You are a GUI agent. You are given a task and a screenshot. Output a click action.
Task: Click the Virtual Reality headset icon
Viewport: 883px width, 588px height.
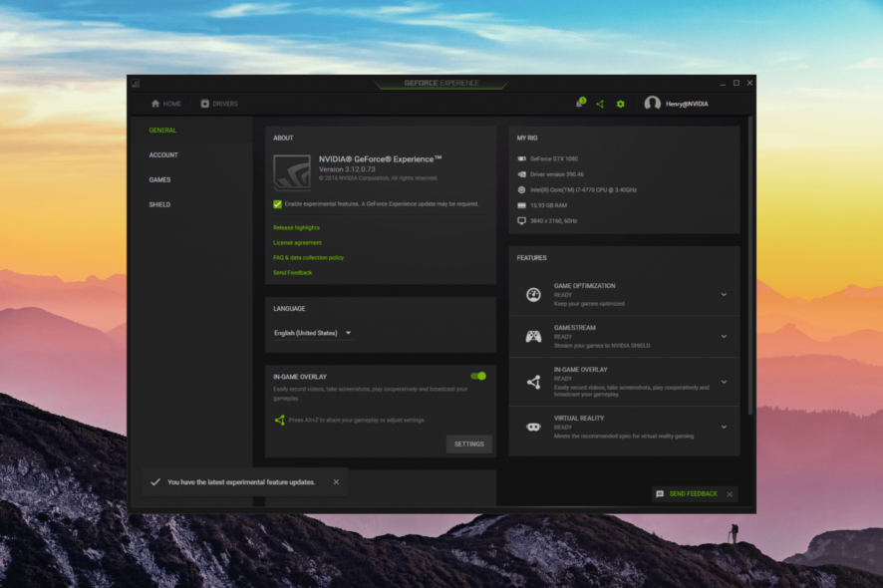533,427
